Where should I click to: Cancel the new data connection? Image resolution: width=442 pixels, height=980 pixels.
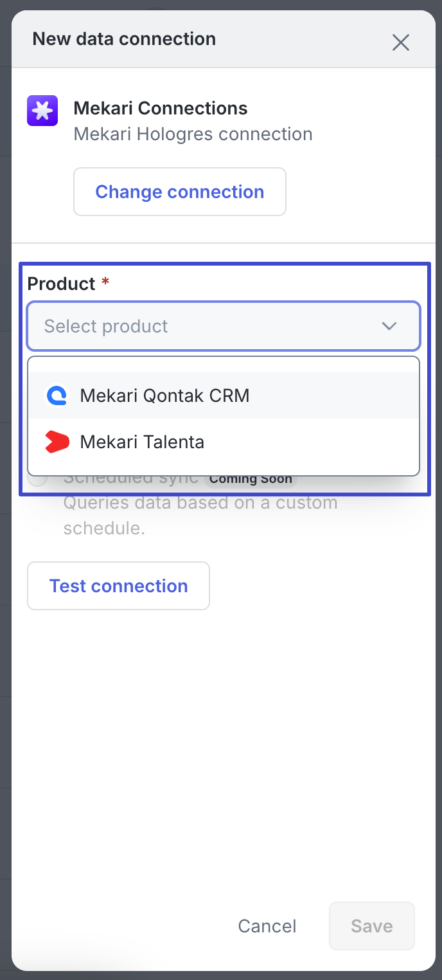pos(267,926)
